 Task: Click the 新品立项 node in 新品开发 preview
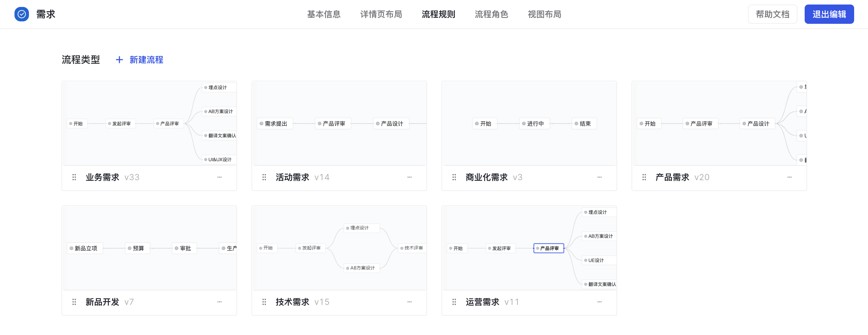[x=85, y=249]
